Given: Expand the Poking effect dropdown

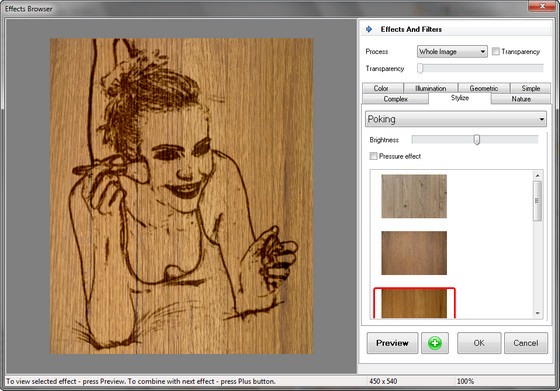Looking at the screenshot, I should (456, 119).
